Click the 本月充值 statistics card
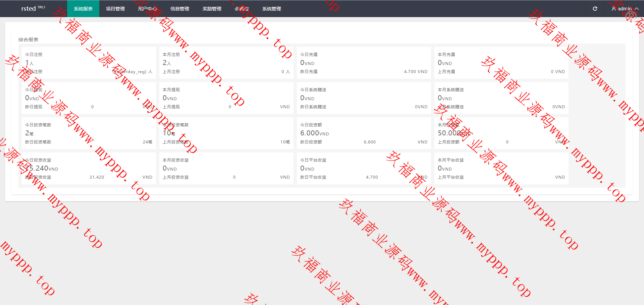The image size is (644, 305). (501, 63)
